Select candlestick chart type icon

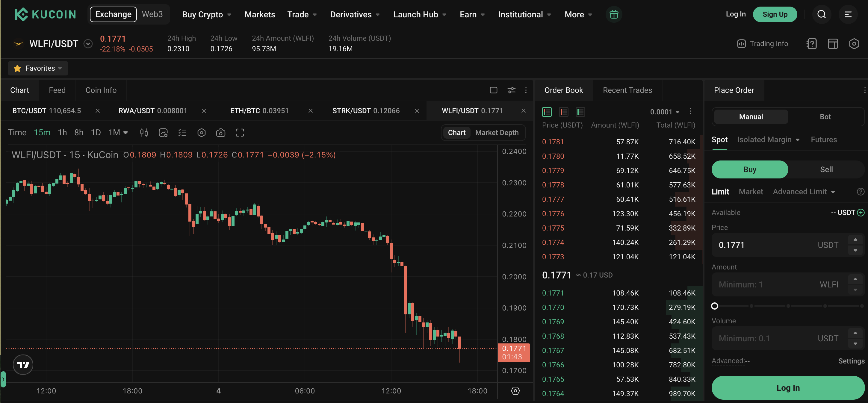[144, 133]
